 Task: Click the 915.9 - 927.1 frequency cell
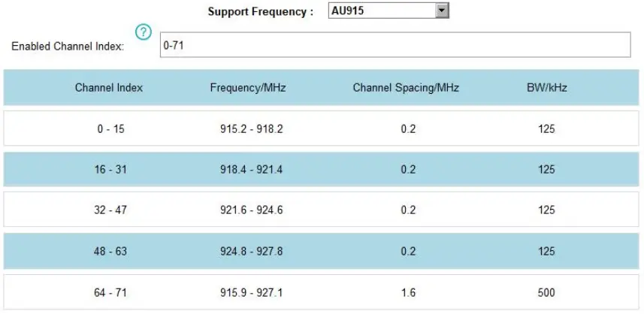[252, 292]
